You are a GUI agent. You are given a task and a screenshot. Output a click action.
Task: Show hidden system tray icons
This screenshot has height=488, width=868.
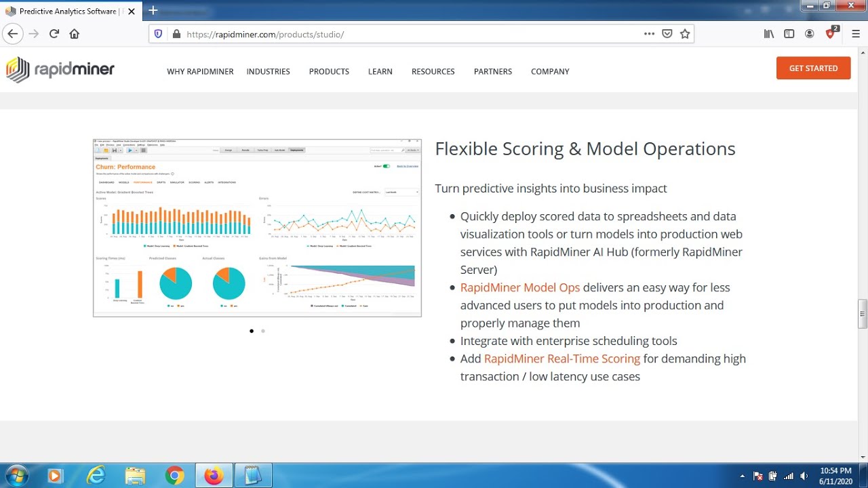[743, 476]
